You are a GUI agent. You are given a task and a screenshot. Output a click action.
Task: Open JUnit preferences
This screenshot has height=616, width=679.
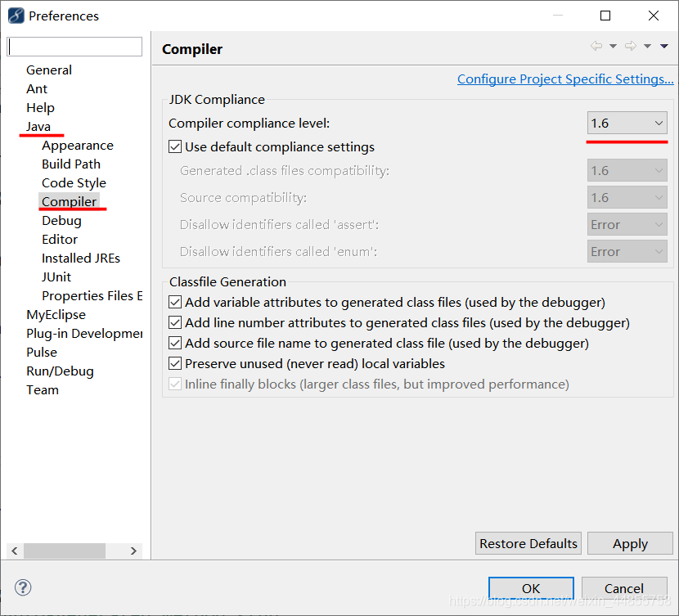(x=56, y=277)
